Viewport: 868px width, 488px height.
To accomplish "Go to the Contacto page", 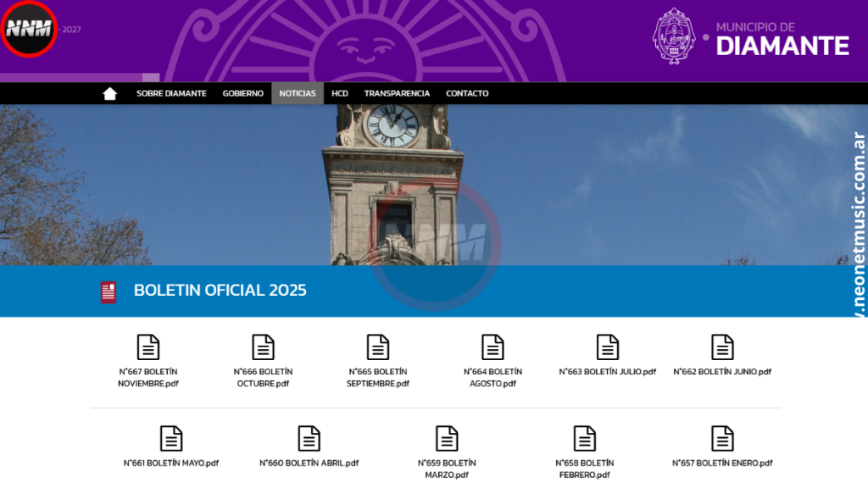I will 467,93.
